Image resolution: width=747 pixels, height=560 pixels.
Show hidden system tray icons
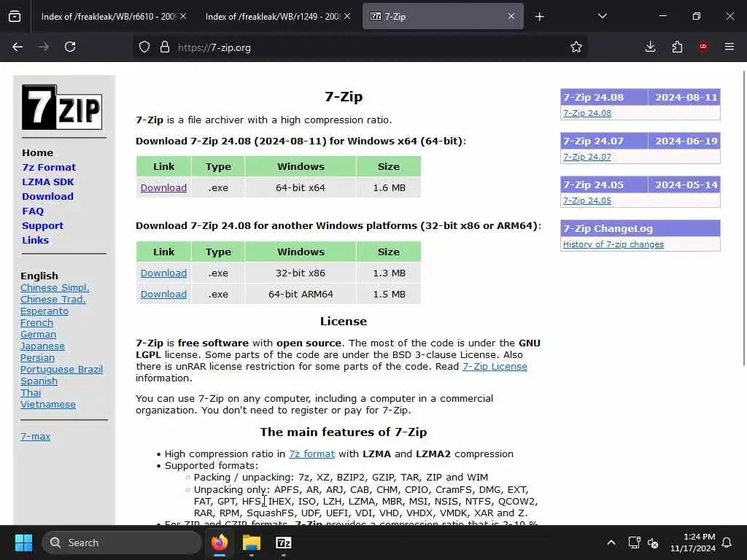611,542
